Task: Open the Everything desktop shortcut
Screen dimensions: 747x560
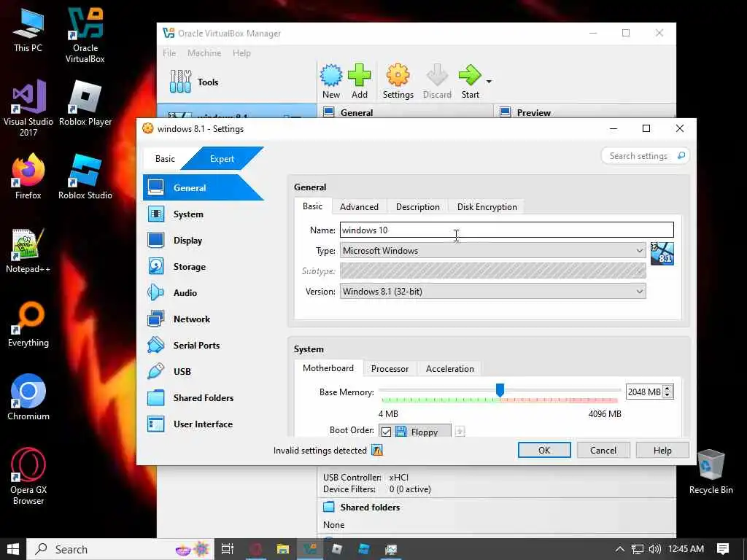Action: coord(28,324)
